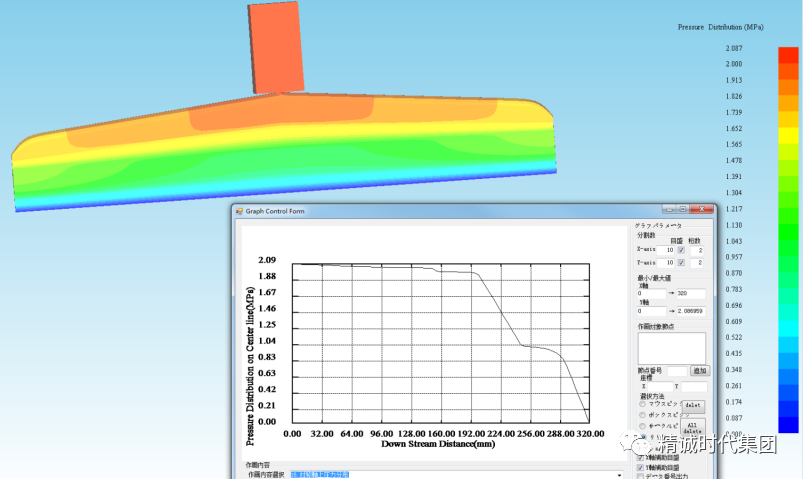The width and height of the screenshot is (803, 479).
Task: Click the dropdown arrow of the plot content selector
Action: [x=619, y=475]
